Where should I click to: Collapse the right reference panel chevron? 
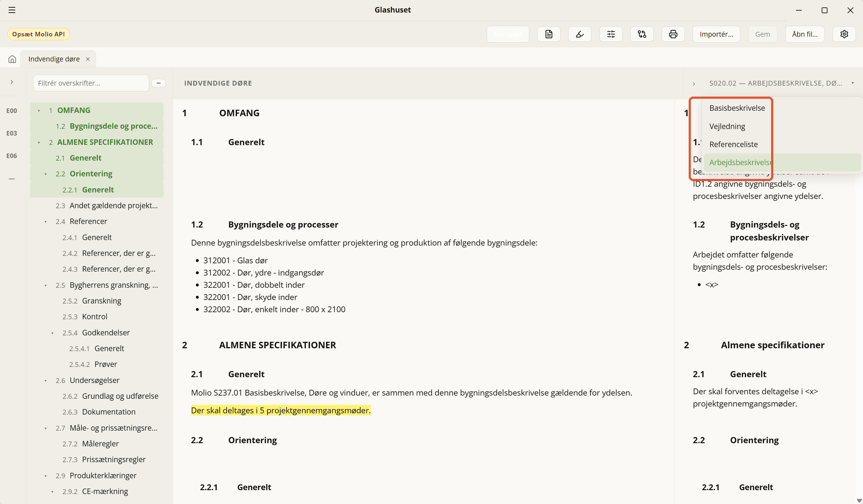click(694, 84)
